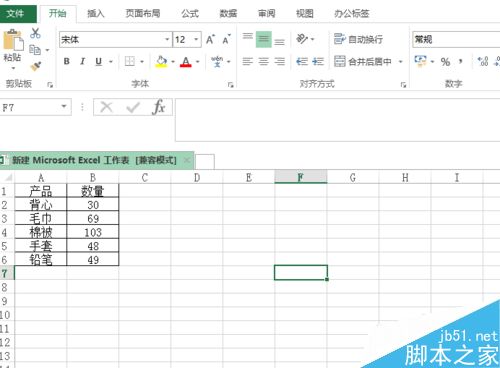Decrease font size with small A
This screenshot has width=500, height=368.
[227, 40]
